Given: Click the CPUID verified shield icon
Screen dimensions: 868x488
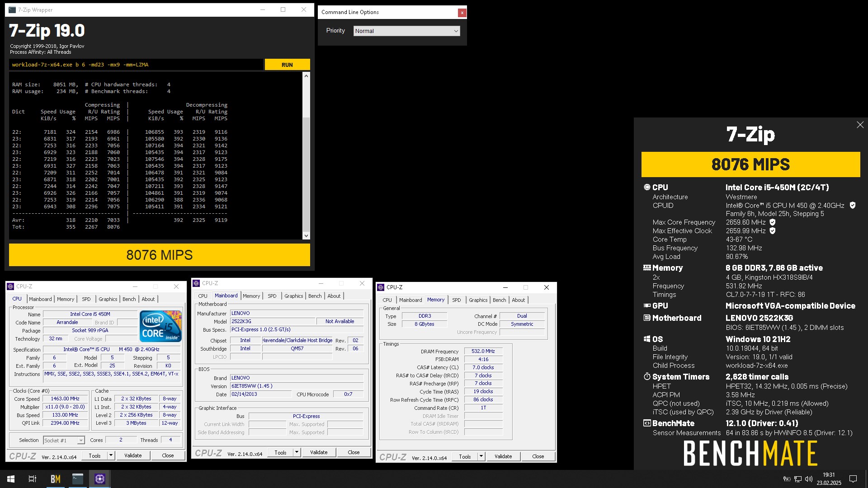Looking at the screenshot, I should [x=852, y=205].
